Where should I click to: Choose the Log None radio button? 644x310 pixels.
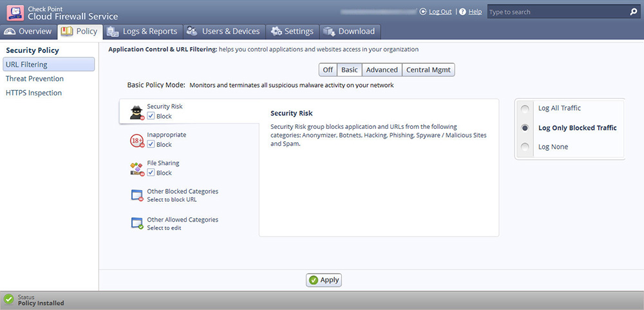[526, 147]
